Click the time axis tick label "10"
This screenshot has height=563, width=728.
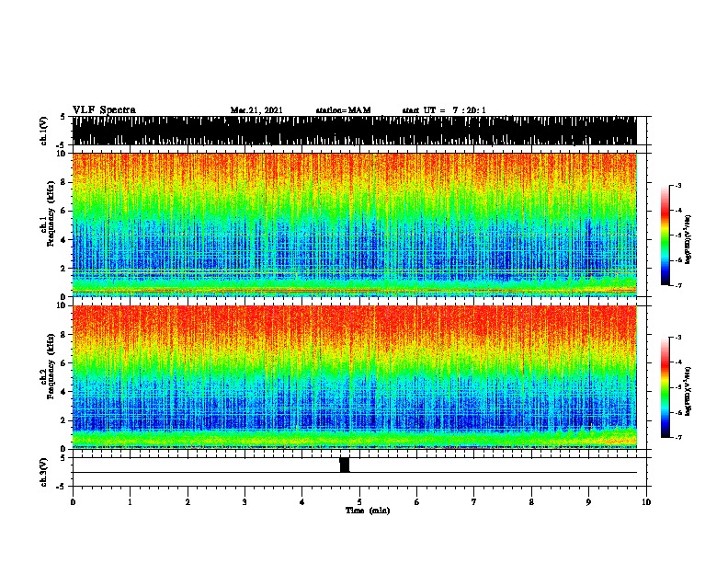(646, 502)
